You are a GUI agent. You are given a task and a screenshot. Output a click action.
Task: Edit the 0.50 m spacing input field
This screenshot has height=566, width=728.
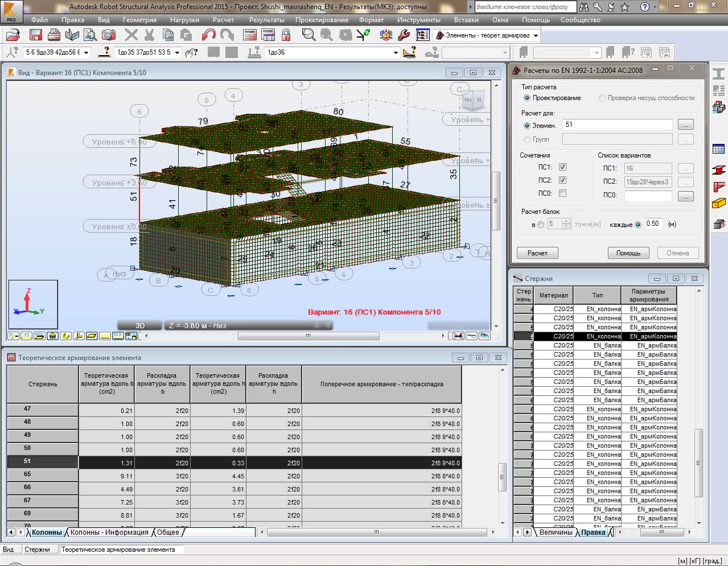click(652, 224)
